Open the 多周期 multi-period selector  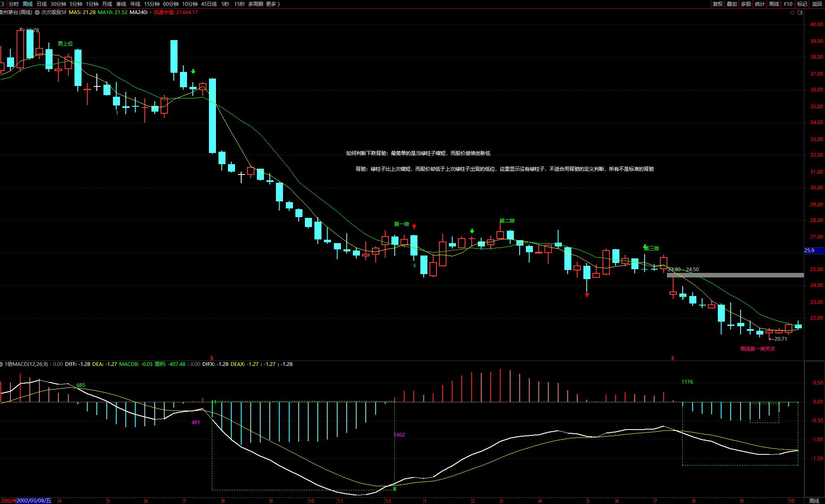pyautogui.click(x=255, y=4)
